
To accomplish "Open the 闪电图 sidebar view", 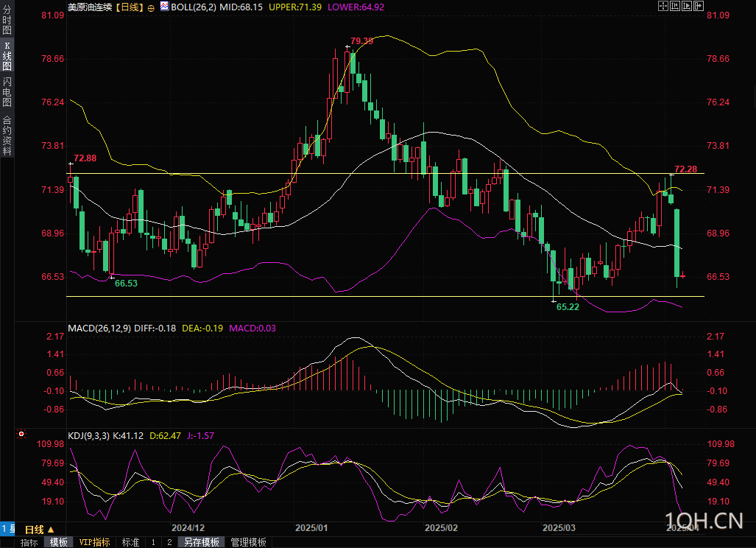I will (x=7, y=91).
